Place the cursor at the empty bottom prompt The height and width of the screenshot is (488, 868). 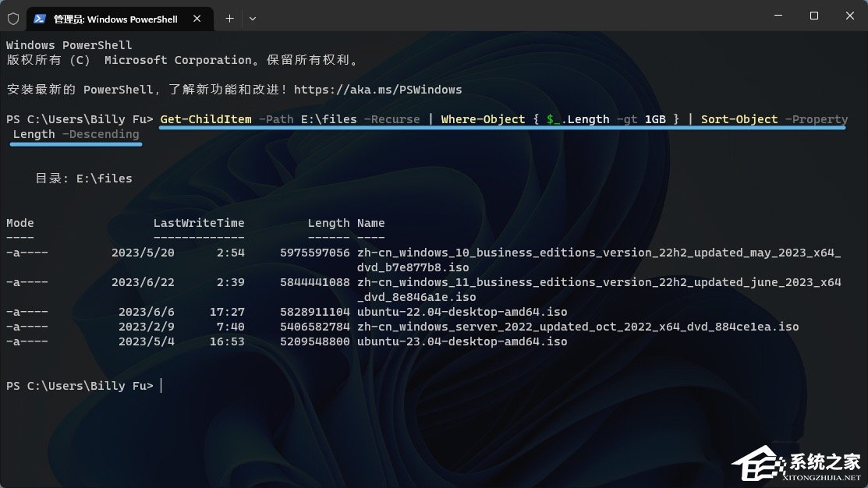click(x=161, y=386)
